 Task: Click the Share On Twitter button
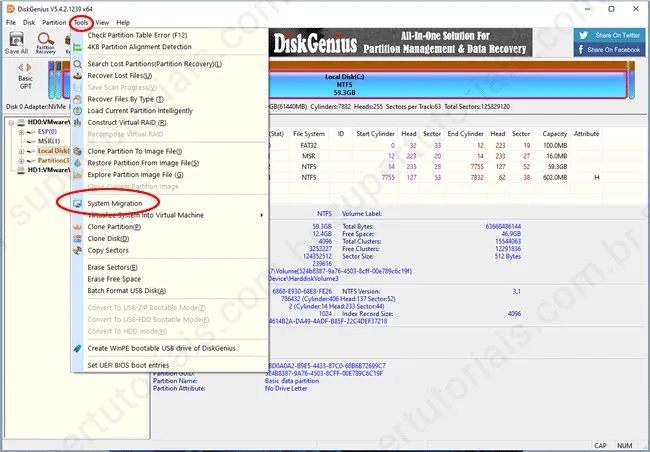610,35
